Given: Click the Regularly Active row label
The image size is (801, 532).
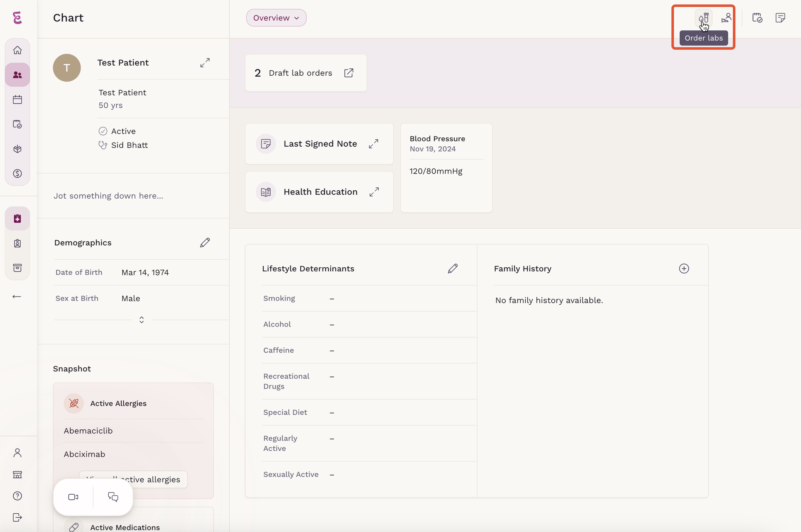Looking at the screenshot, I should pos(280,443).
